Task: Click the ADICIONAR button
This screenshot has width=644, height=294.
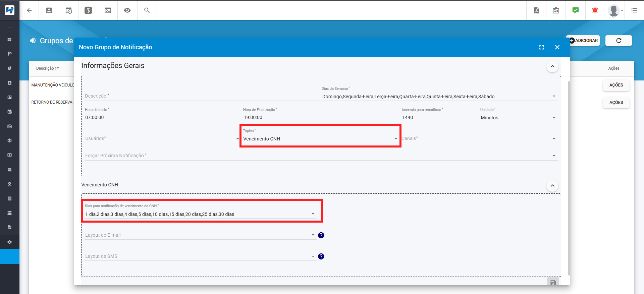Action: [583, 41]
